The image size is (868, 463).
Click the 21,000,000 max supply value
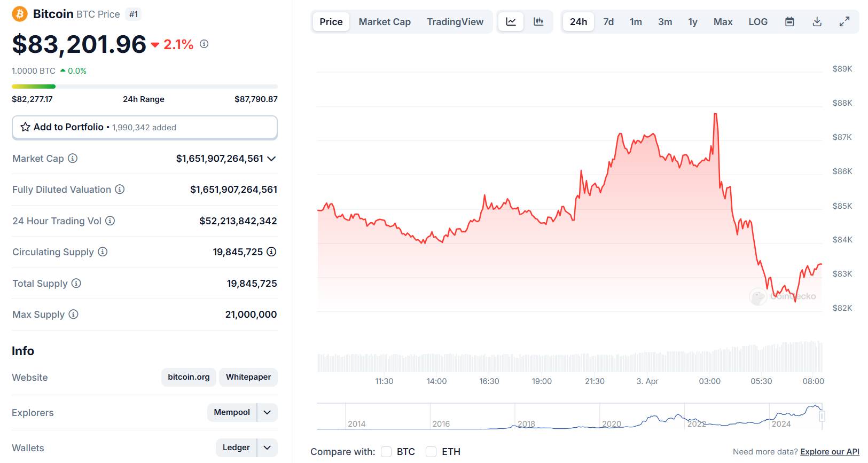click(x=251, y=315)
